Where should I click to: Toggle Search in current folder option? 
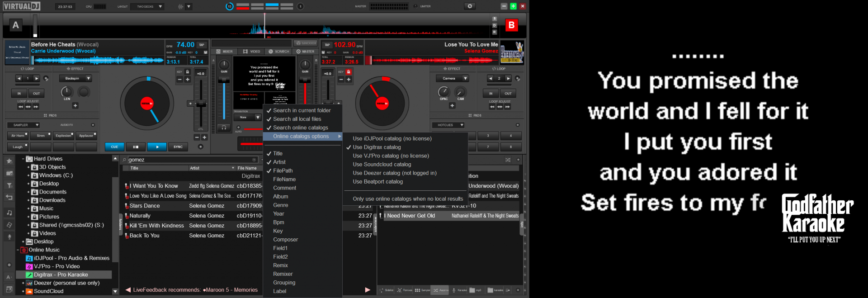pyautogui.click(x=302, y=110)
